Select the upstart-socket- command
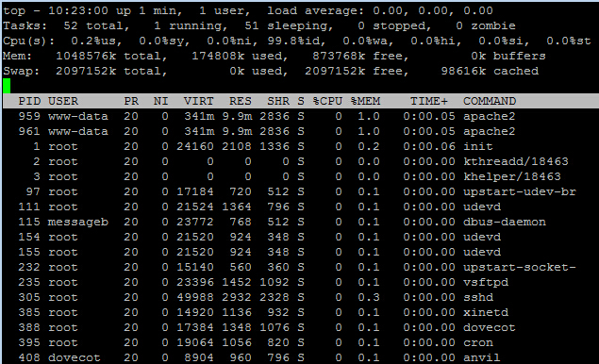 [x=520, y=268]
